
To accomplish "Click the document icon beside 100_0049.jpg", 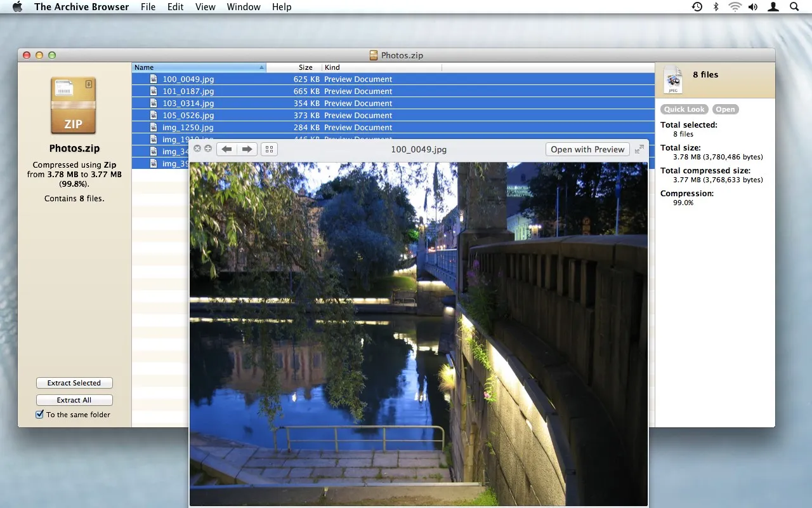I will coord(153,79).
